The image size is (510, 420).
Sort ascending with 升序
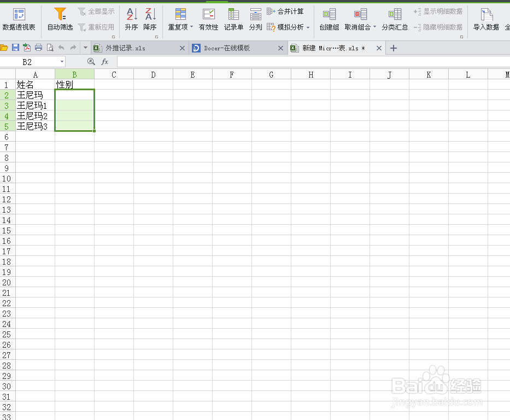click(131, 20)
